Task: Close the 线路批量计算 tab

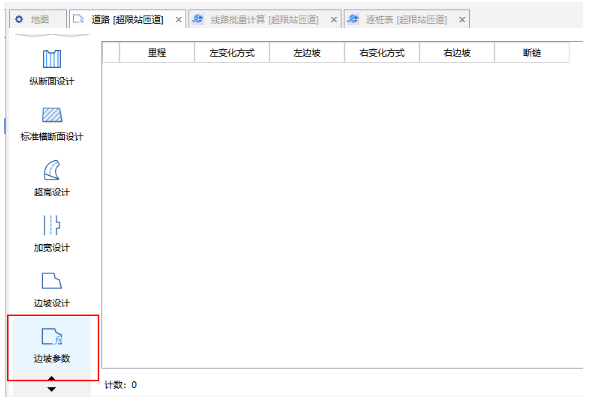Action: 334,20
